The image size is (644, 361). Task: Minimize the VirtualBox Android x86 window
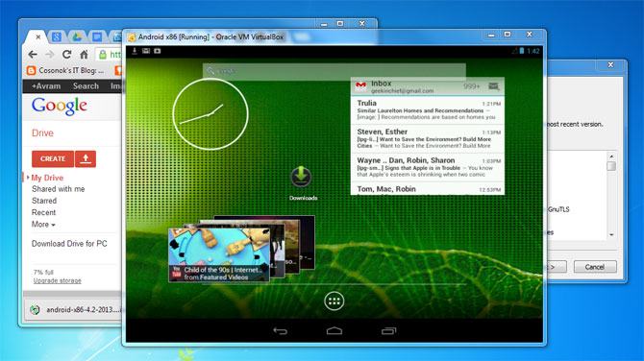pyautogui.click(x=491, y=35)
